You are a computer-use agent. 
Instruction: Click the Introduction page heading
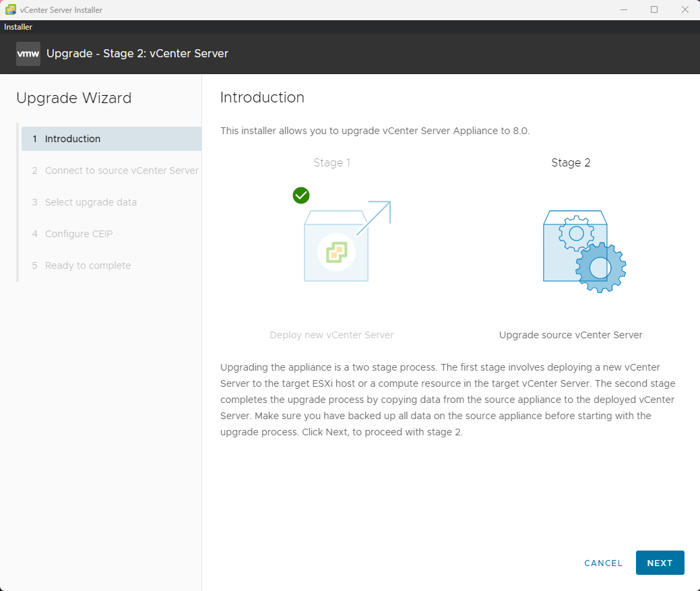[262, 97]
